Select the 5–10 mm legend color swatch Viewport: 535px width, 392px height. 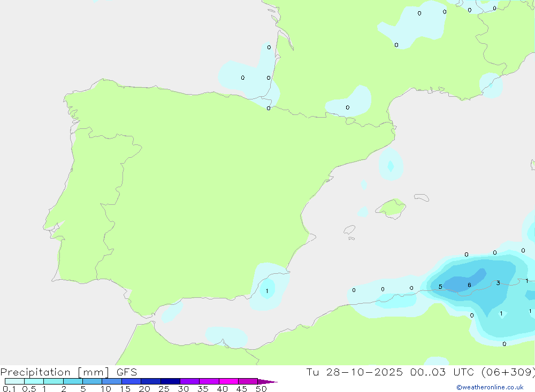[92, 381]
